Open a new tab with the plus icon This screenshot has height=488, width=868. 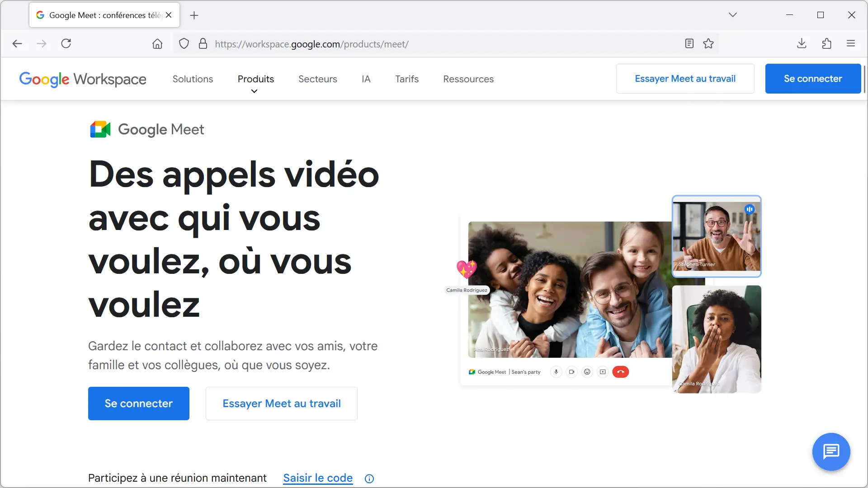[x=194, y=15]
